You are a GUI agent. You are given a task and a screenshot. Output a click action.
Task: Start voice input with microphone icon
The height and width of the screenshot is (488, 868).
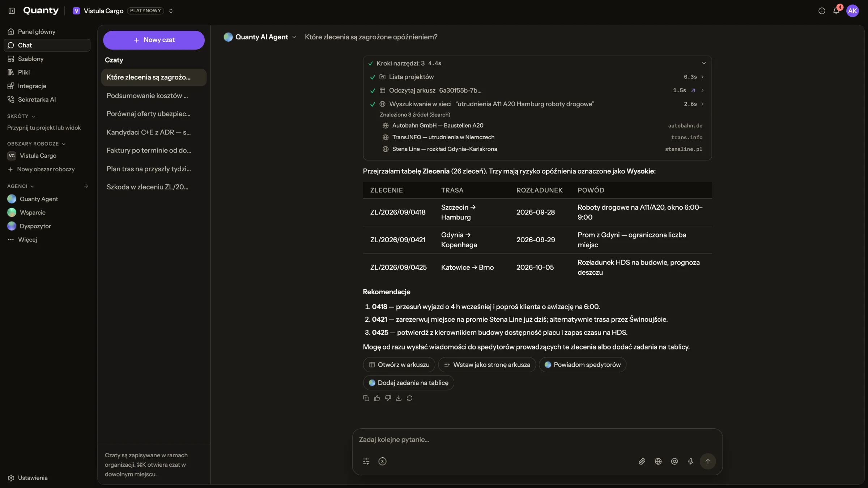[691, 461]
